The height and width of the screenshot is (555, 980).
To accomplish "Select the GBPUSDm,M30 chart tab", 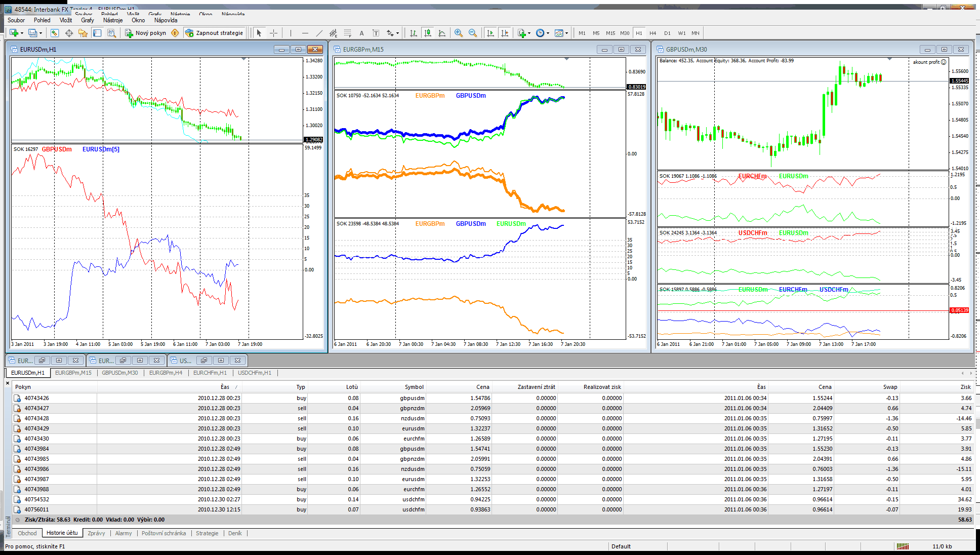I will coord(120,373).
